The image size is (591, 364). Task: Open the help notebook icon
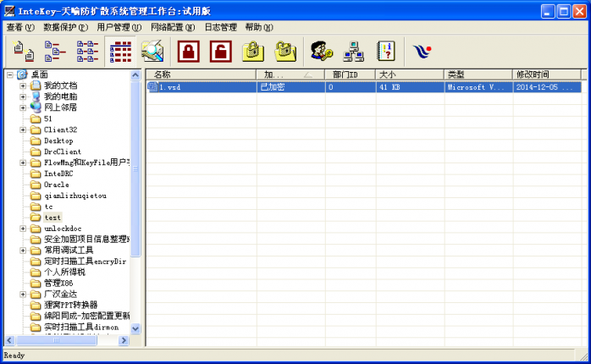(386, 52)
